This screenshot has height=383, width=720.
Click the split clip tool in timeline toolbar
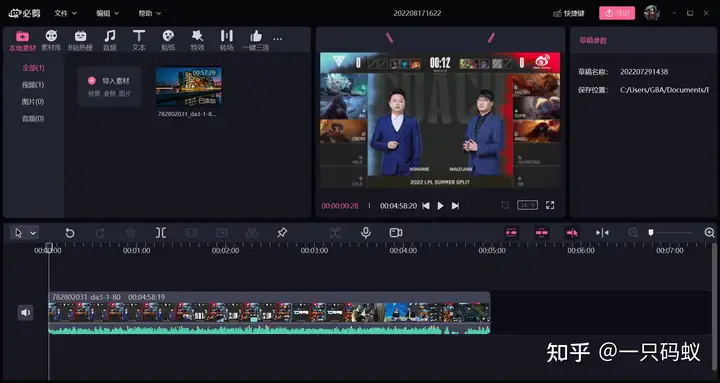(x=161, y=233)
